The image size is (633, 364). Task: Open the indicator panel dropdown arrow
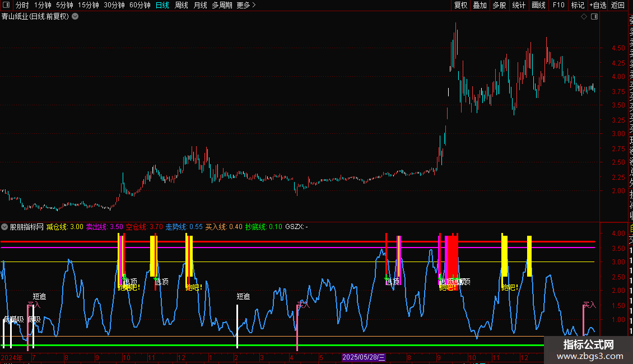tap(4, 227)
